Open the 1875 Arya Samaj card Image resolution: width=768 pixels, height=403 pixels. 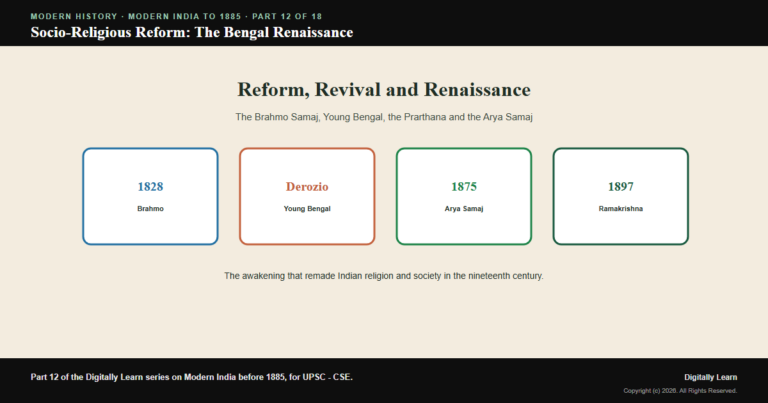point(464,196)
